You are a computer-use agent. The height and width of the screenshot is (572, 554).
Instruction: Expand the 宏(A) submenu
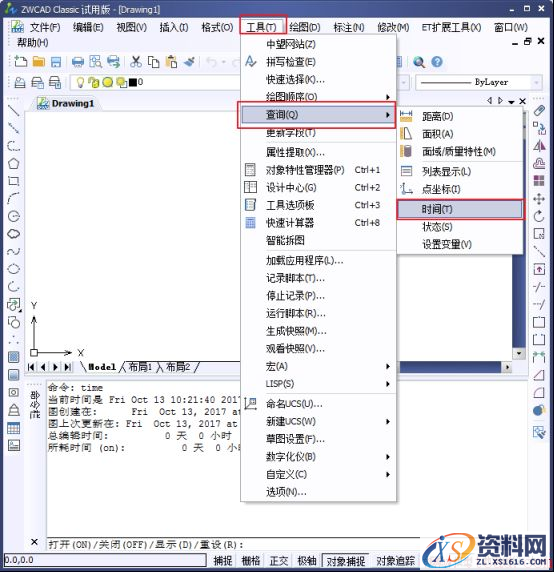click(x=318, y=366)
